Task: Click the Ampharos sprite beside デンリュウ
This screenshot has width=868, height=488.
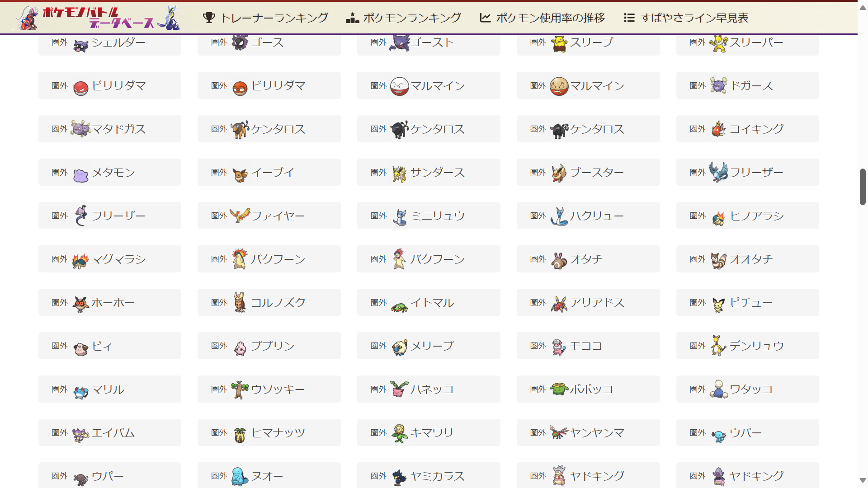Action: 718,345
